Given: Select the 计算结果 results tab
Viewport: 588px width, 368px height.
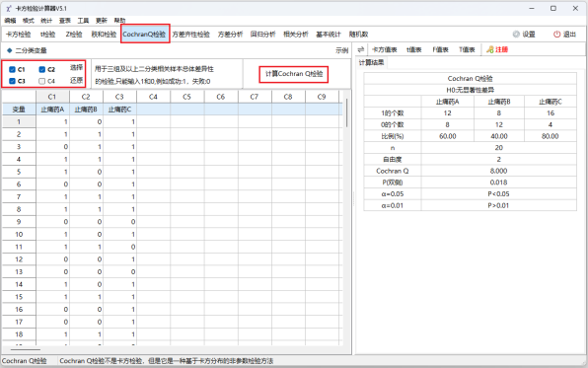Looking at the screenshot, I should click(371, 62).
